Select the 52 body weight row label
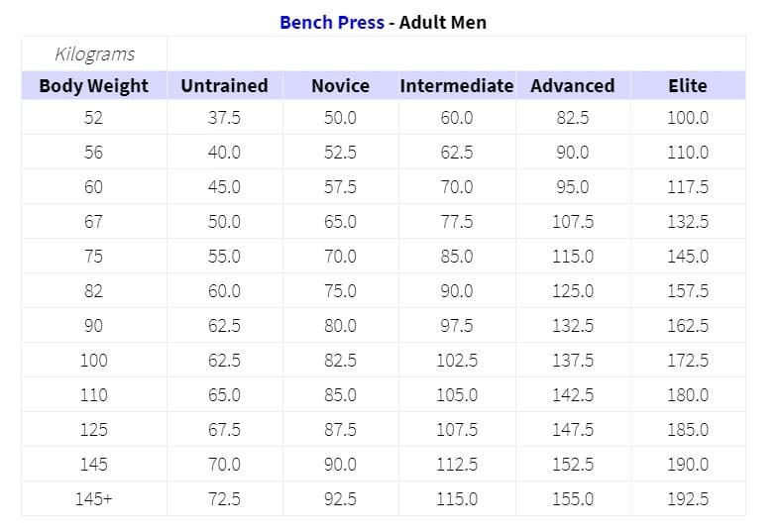781x532 pixels. (94, 117)
